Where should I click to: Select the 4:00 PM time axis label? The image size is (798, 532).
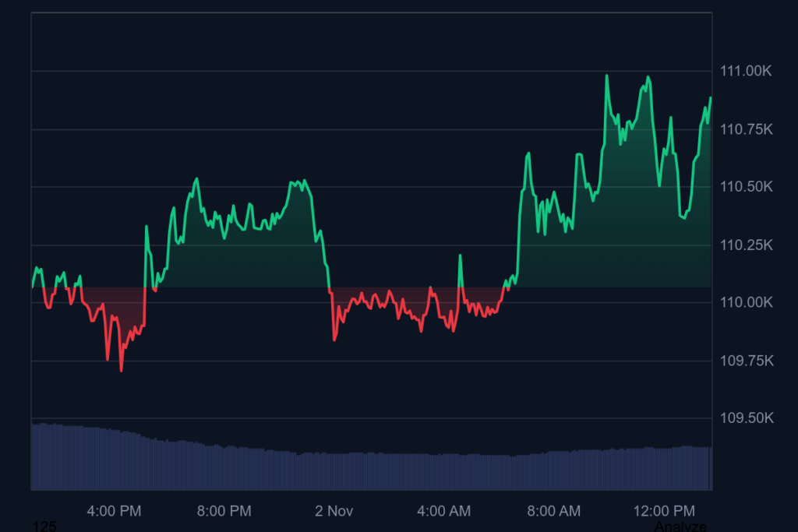[x=114, y=511]
